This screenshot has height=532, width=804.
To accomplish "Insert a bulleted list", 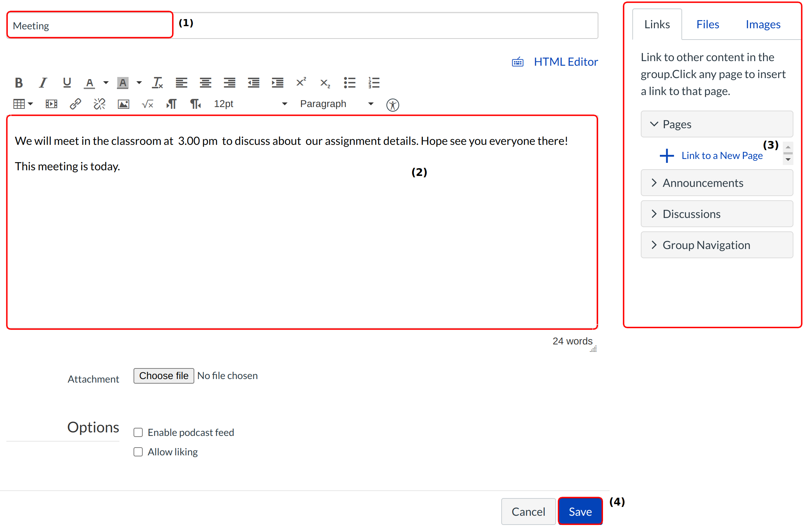I will click(349, 83).
